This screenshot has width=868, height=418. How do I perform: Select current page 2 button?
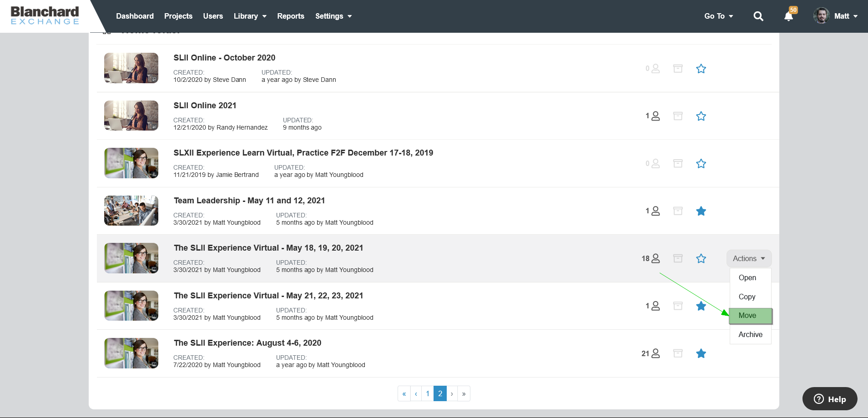tap(440, 394)
